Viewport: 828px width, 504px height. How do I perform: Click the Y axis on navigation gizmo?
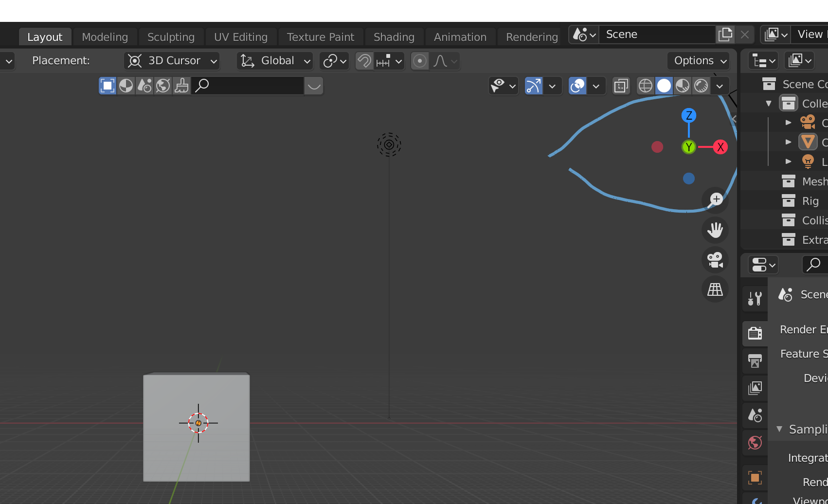pyautogui.click(x=689, y=147)
